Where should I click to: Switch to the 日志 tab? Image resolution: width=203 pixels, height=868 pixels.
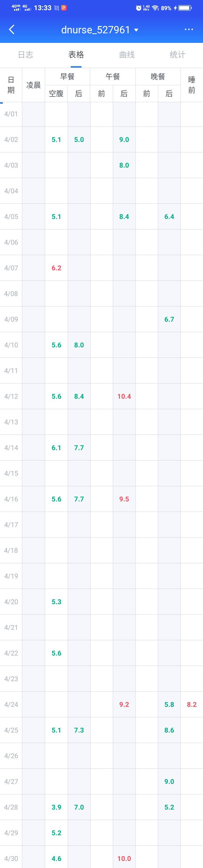tap(26, 54)
